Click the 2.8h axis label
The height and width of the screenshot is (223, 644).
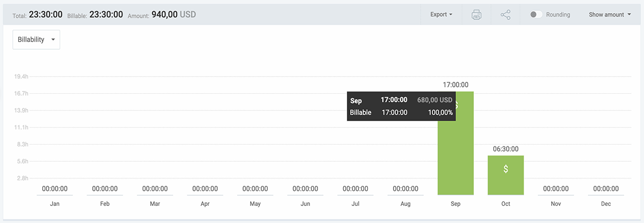tap(22, 178)
